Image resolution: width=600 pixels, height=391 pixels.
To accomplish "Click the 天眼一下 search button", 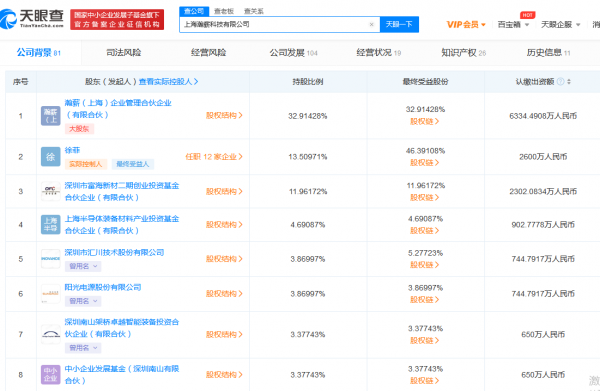I will (x=399, y=24).
